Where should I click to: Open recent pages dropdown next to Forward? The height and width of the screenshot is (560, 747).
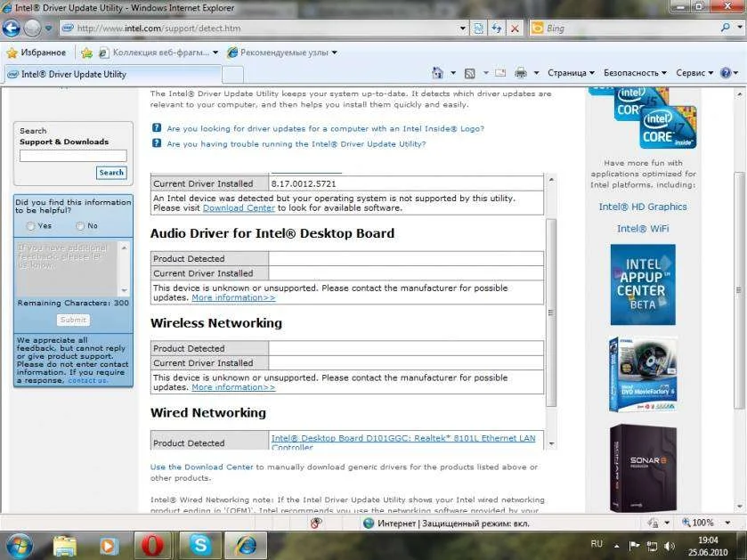(49, 28)
